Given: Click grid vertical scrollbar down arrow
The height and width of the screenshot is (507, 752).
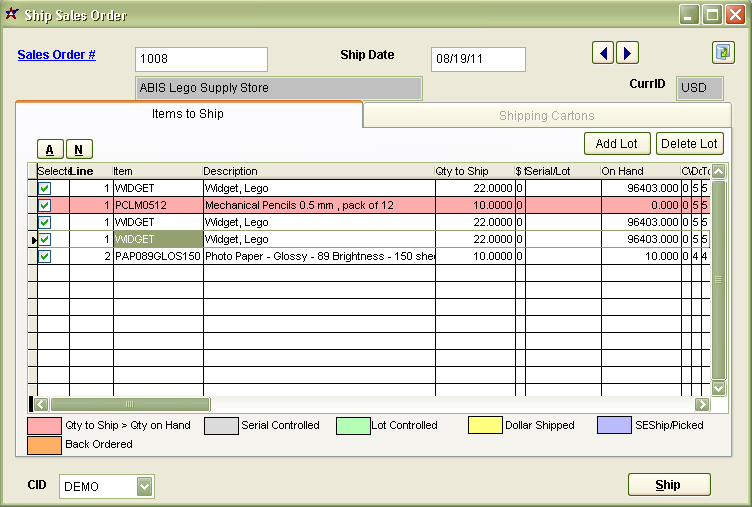Looking at the screenshot, I should point(718,388).
